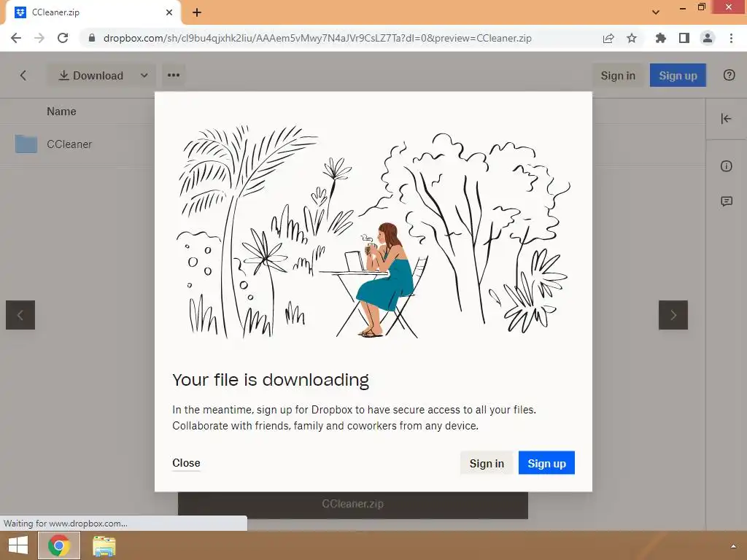
Task: Click Sign in in the dialog
Action: [487, 463]
